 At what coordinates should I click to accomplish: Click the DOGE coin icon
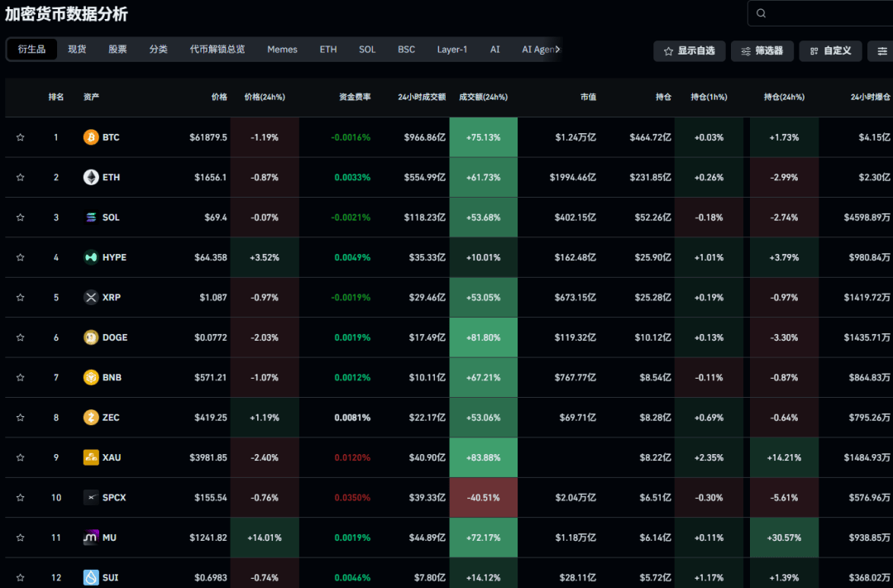coord(91,337)
